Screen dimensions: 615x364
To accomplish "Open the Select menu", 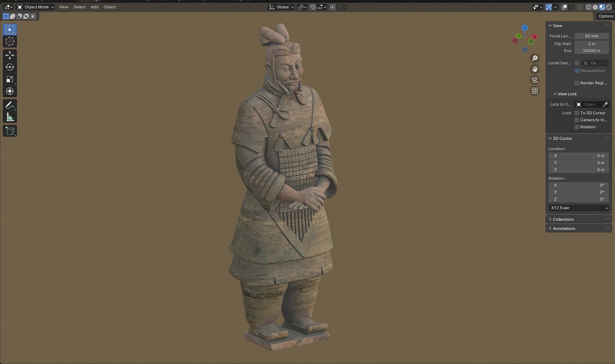I will tap(80, 7).
